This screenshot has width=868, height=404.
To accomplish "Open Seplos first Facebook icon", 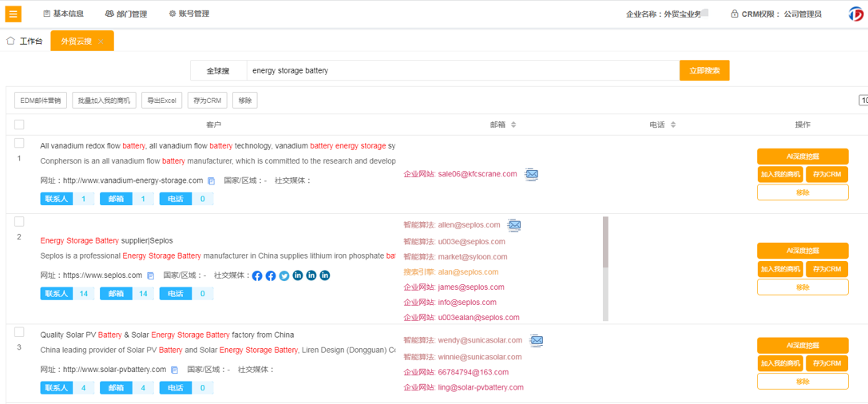I will (x=257, y=275).
